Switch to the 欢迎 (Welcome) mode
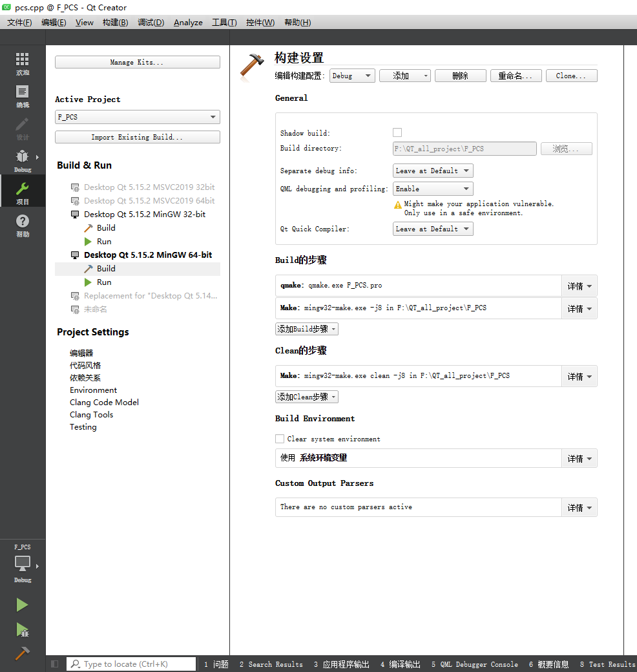637x672 pixels. [x=22, y=63]
